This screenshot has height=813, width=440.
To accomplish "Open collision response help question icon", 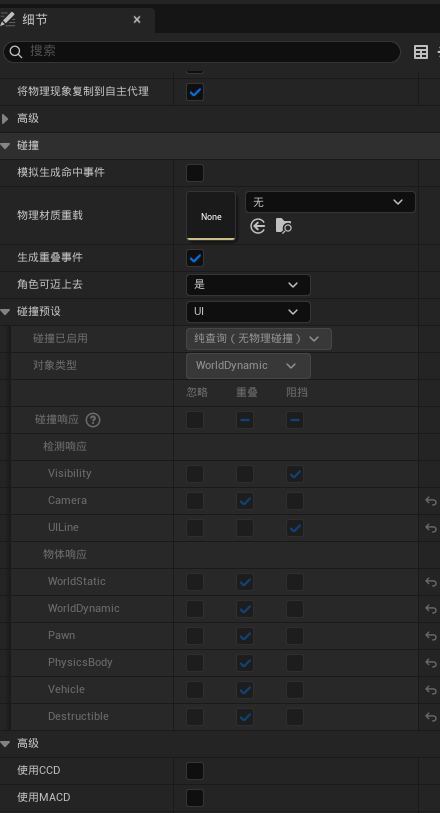I will (x=93, y=419).
